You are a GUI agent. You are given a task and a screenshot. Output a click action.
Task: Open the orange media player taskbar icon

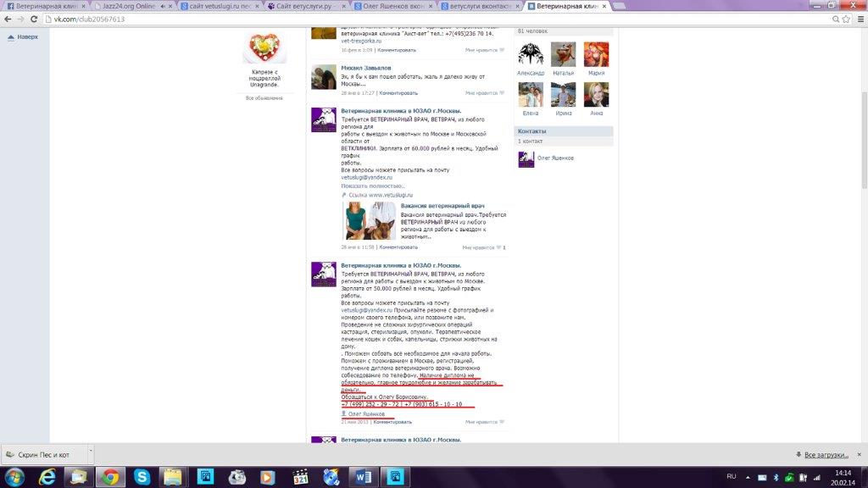(268, 476)
